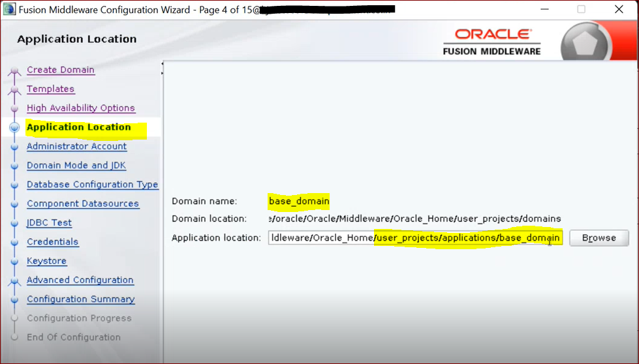Click the Browse button
The height and width of the screenshot is (364, 639).
pyautogui.click(x=599, y=238)
